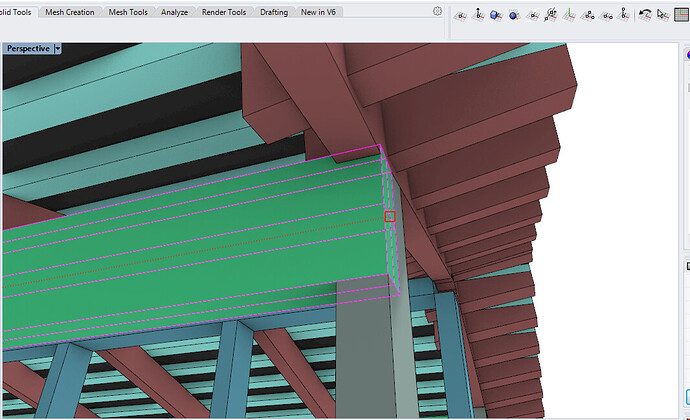Choose the Rotate CPlane icon
Screen dimensions: 690x420
(533, 15)
